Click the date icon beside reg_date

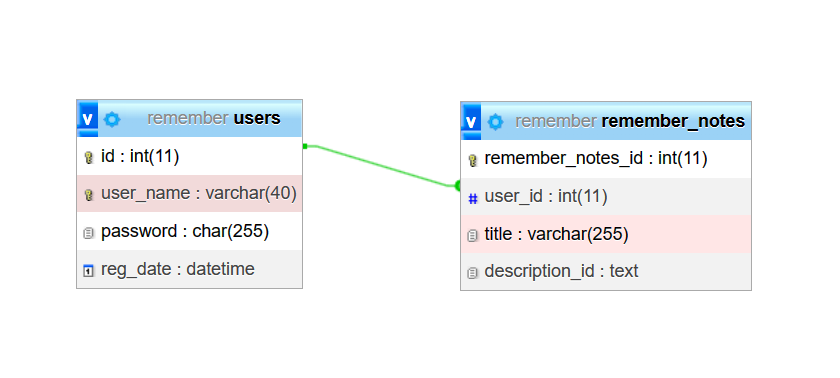click(89, 270)
